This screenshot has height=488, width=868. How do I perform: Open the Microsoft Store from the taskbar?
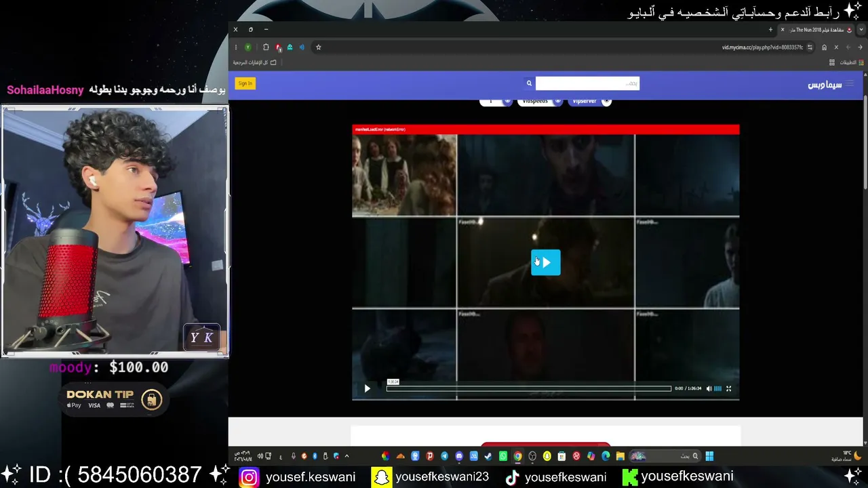[561, 456]
